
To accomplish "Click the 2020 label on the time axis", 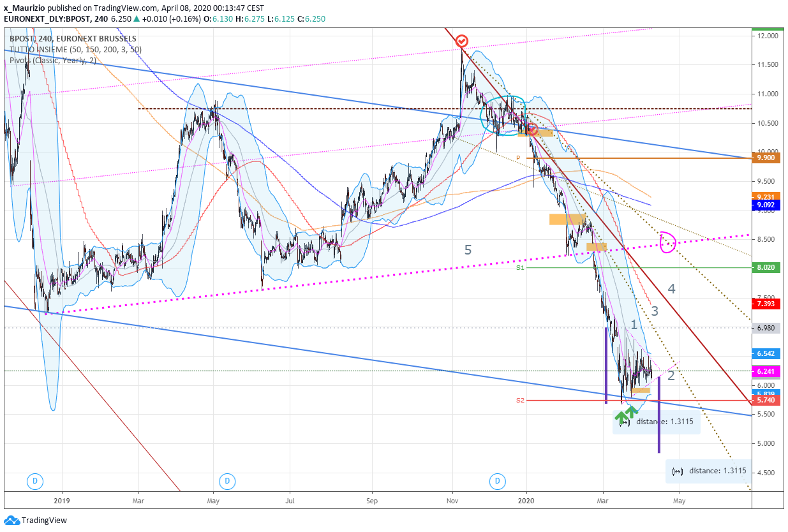I will (x=526, y=501).
